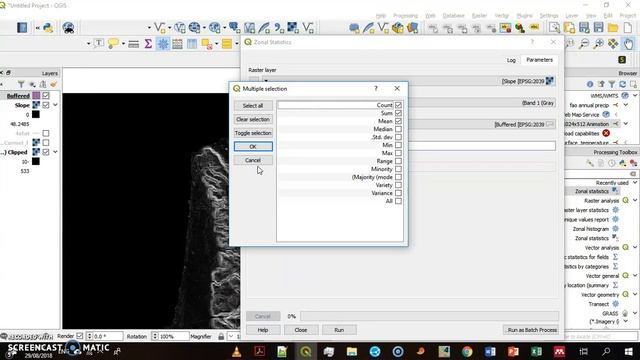
Task: Click the black swatch under Slope layer
Action: click(x=36, y=114)
